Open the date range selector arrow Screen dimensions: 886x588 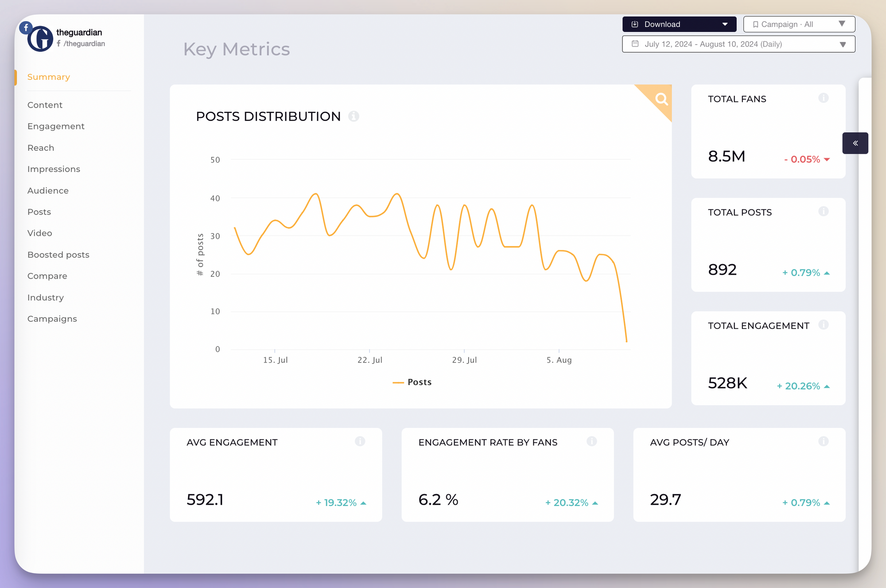[843, 44]
